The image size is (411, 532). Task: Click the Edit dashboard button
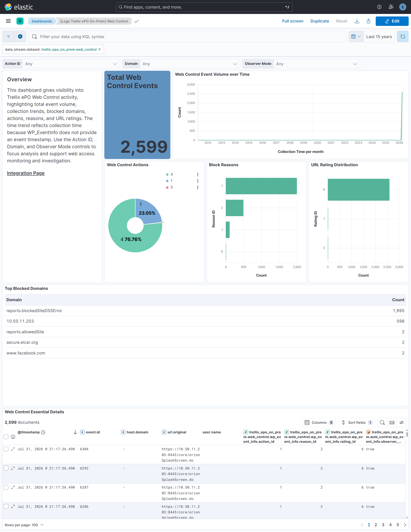392,21
